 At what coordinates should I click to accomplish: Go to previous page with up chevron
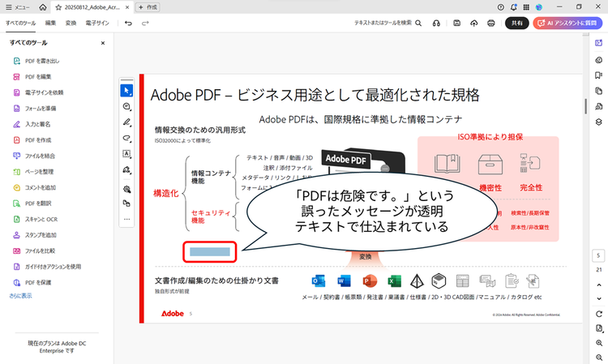599,285
